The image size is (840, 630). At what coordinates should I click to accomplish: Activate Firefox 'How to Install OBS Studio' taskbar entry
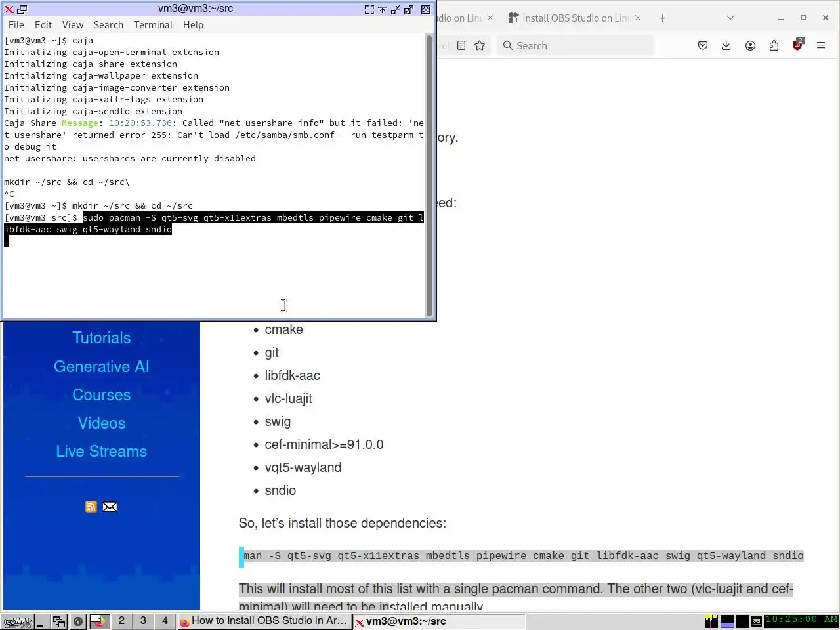(264, 621)
